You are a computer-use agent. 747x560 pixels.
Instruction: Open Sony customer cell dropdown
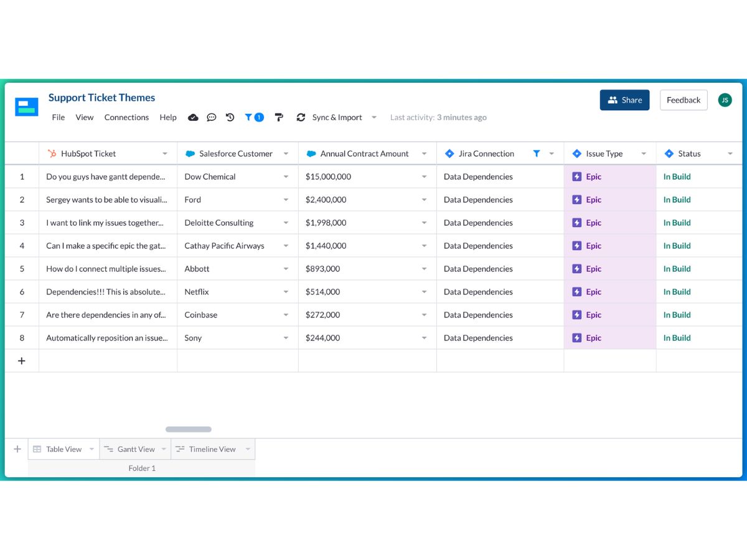tap(286, 338)
